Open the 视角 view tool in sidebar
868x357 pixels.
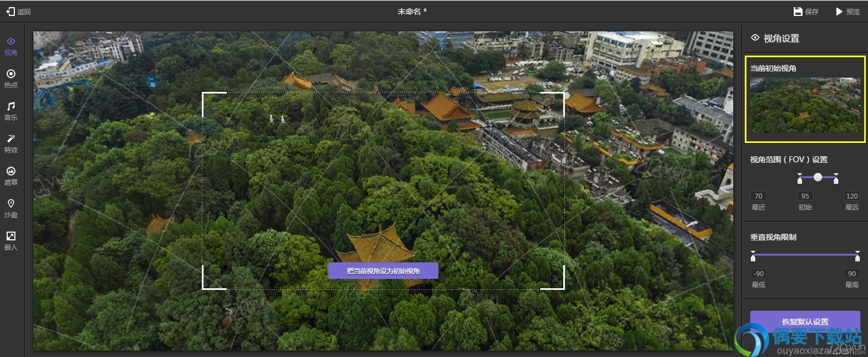[x=11, y=47]
